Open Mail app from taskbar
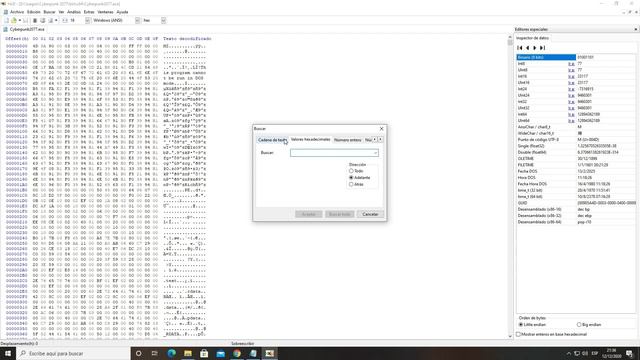The image size is (640, 360). (220, 353)
